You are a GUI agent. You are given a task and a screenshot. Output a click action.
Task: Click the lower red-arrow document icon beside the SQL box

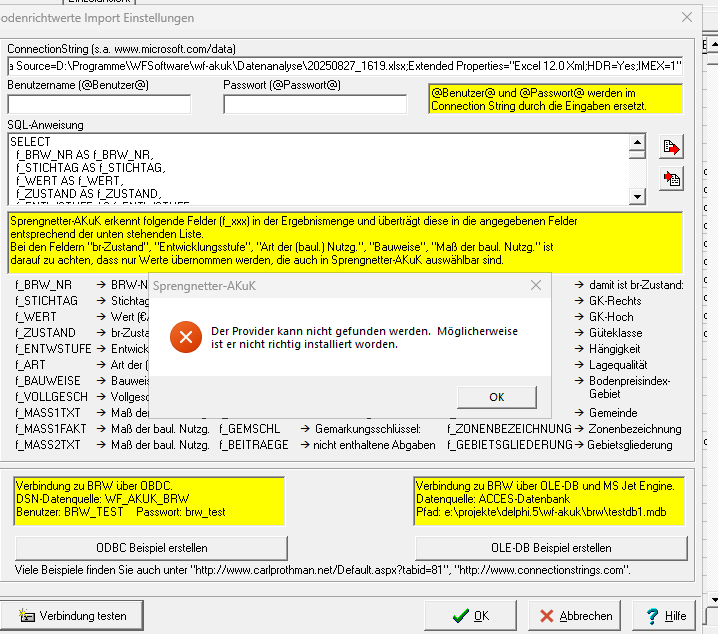(x=671, y=179)
